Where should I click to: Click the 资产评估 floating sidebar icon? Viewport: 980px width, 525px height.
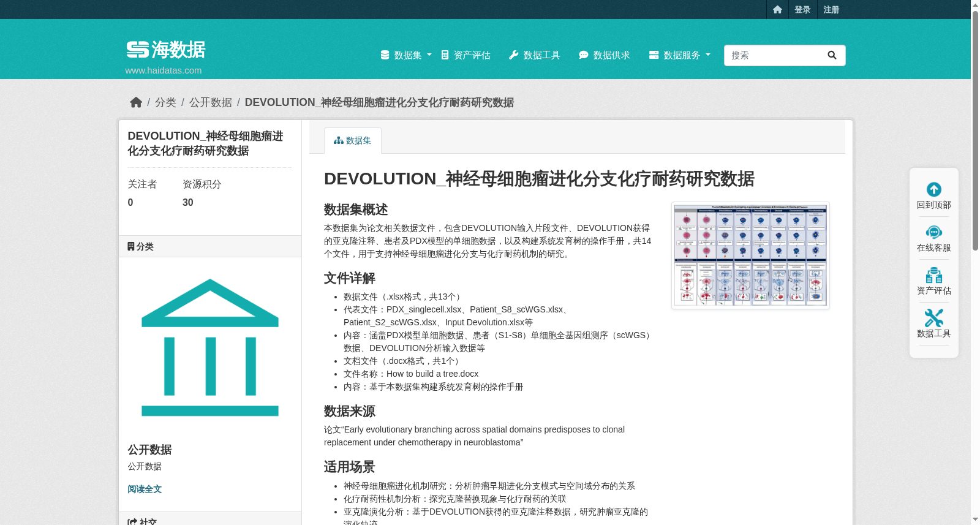pyautogui.click(x=934, y=275)
